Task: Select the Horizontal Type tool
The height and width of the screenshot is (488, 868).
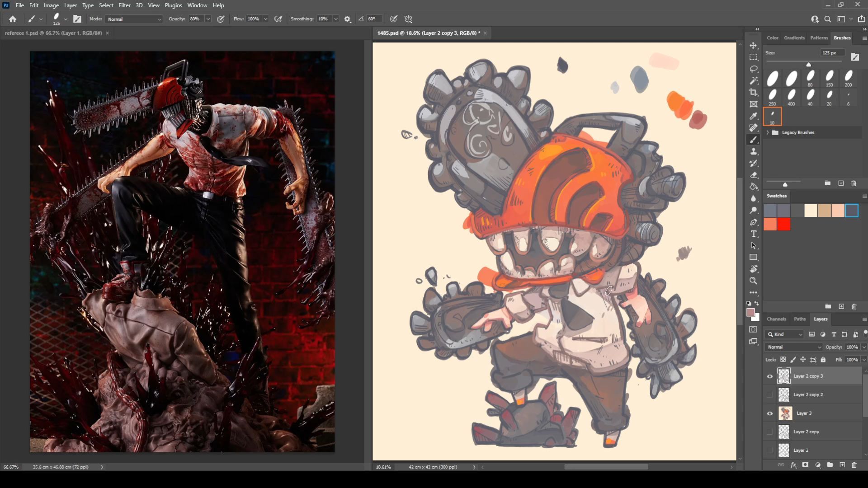Action: 753,234
